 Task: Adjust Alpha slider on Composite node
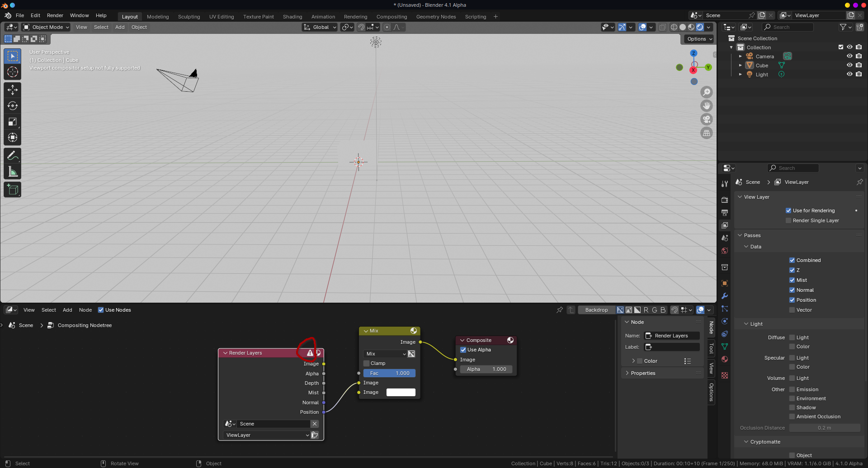(486, 369)
